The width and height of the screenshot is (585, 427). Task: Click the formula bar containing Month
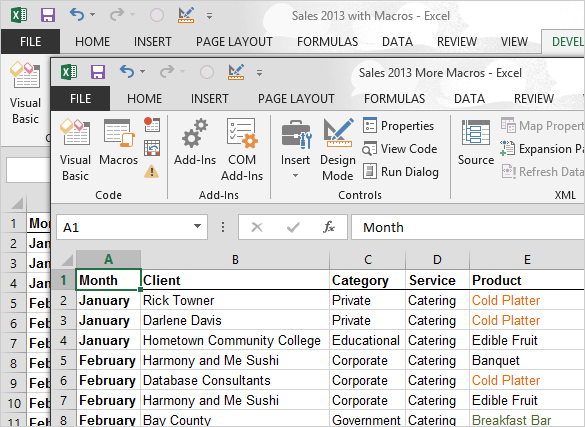tap(468, 227)
